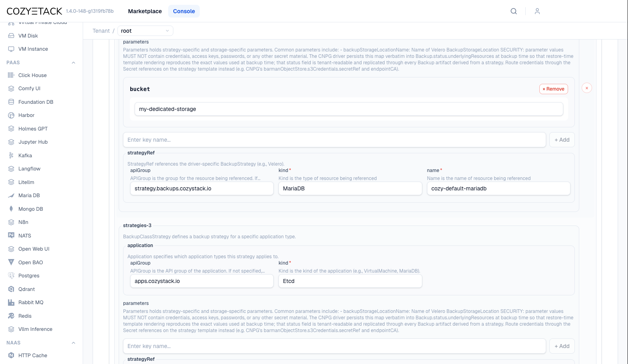Focus key name field above MariaDB strategyRef
This screenshot has height=364, width=628.
(334, 140)
